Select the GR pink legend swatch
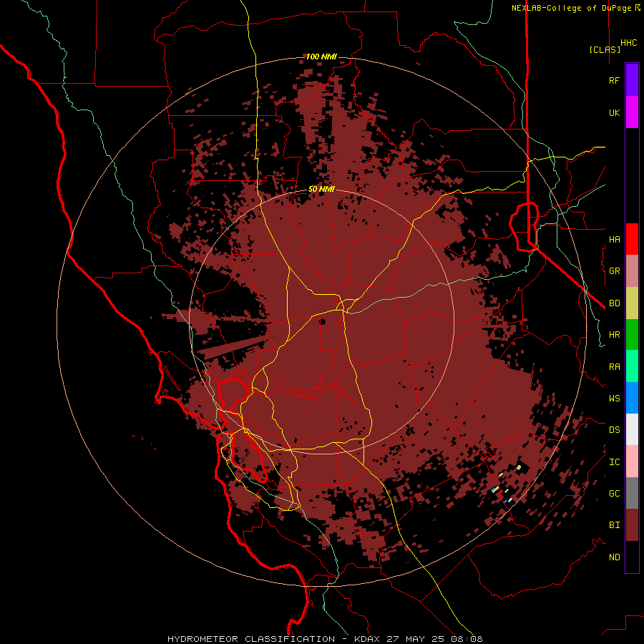 click(x=632, y=271)
